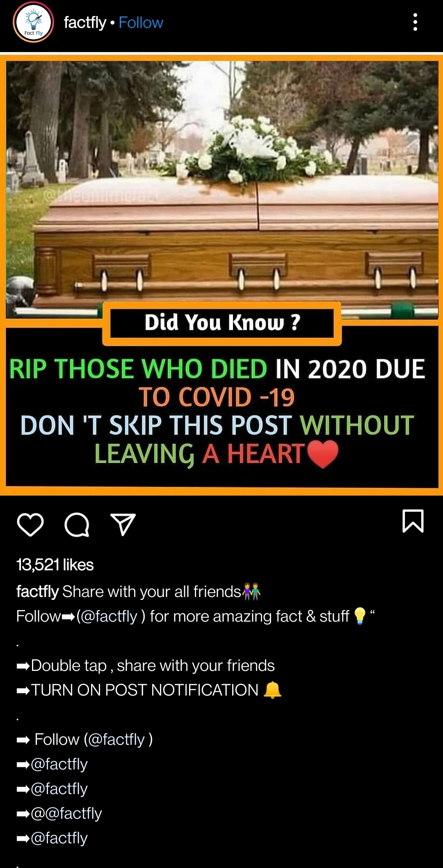The height and width of the screenshot is (868, 443).
Task: Tap the friends emoji after caption text
Action: pos(251,592)
